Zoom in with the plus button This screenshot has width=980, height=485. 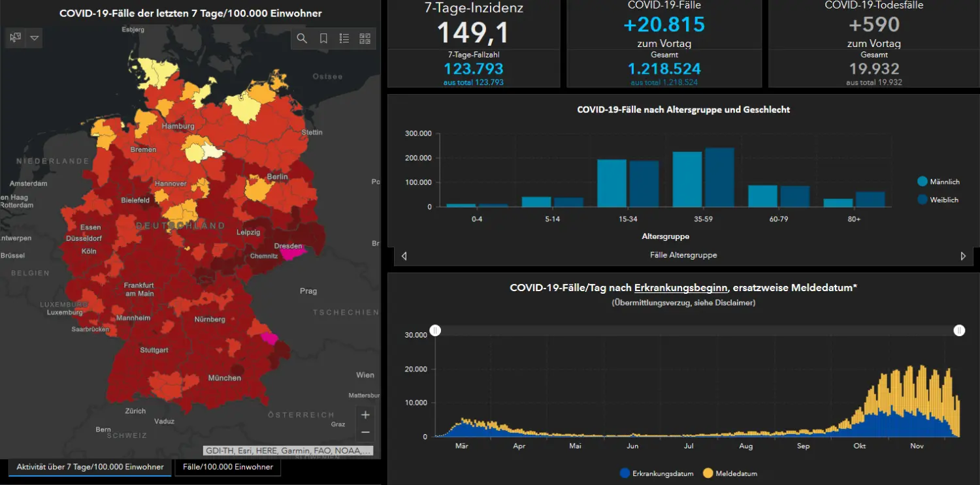pyautogui.click(x=365, y=415)
